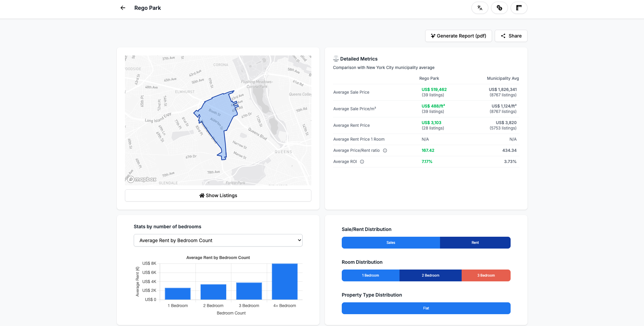Open the Average Rent by Bedroom Count dropdown

click(218, 240)
